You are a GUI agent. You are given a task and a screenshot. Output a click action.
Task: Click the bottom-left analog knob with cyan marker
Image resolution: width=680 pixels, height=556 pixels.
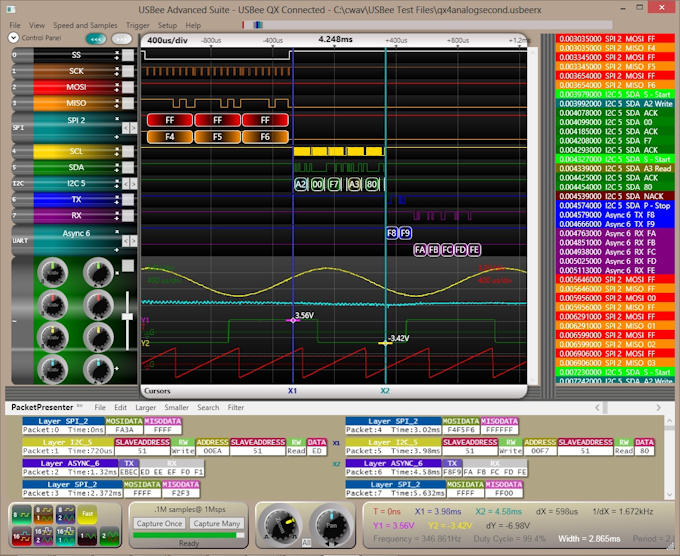[x=52, y=369]
